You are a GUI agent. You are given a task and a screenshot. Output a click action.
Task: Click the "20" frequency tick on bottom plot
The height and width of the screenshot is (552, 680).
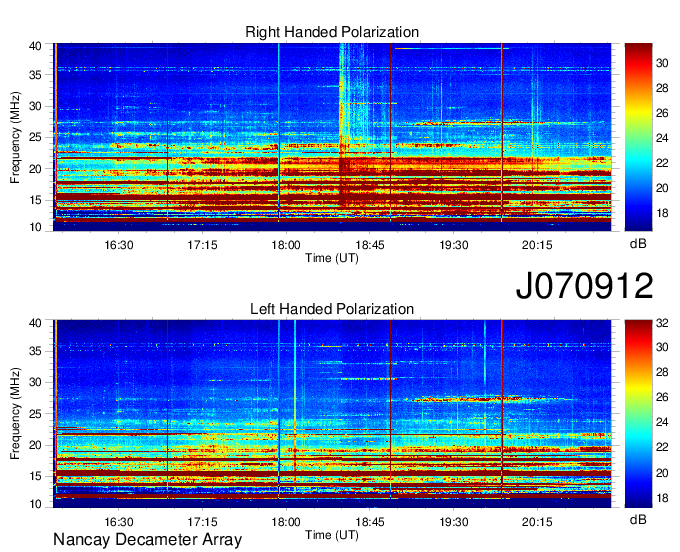pos(35,445)
